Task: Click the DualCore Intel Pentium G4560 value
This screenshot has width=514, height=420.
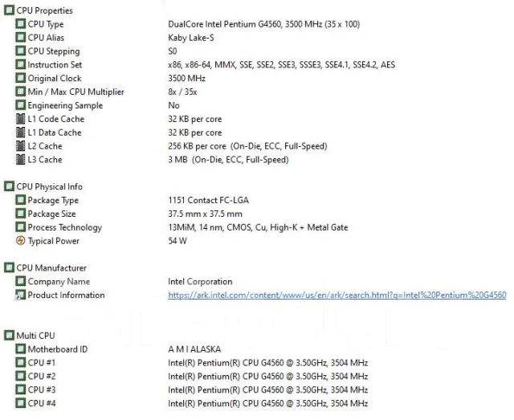Action: (264, 24)
